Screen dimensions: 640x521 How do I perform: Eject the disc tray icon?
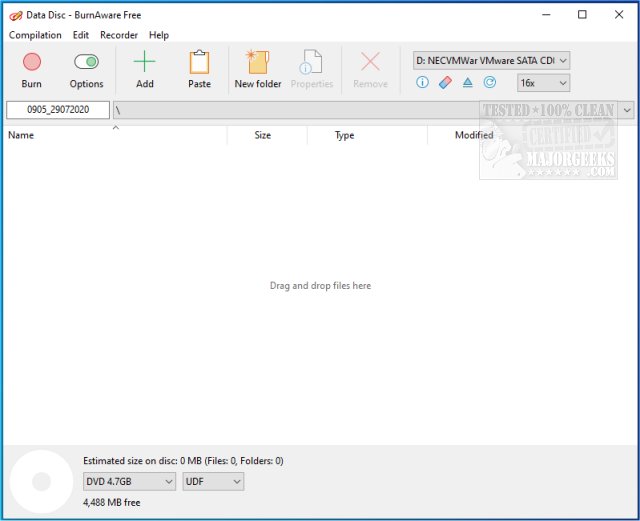(467, 83)
